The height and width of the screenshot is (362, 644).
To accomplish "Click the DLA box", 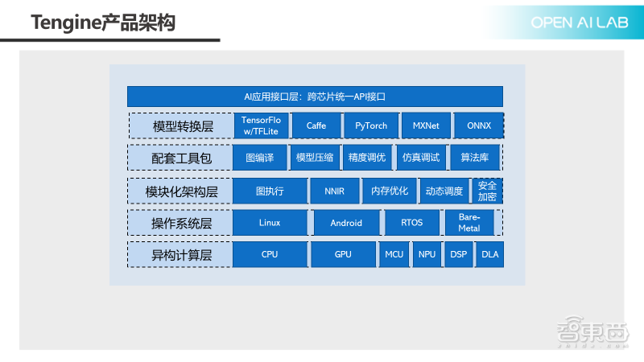I will [490, 255].
